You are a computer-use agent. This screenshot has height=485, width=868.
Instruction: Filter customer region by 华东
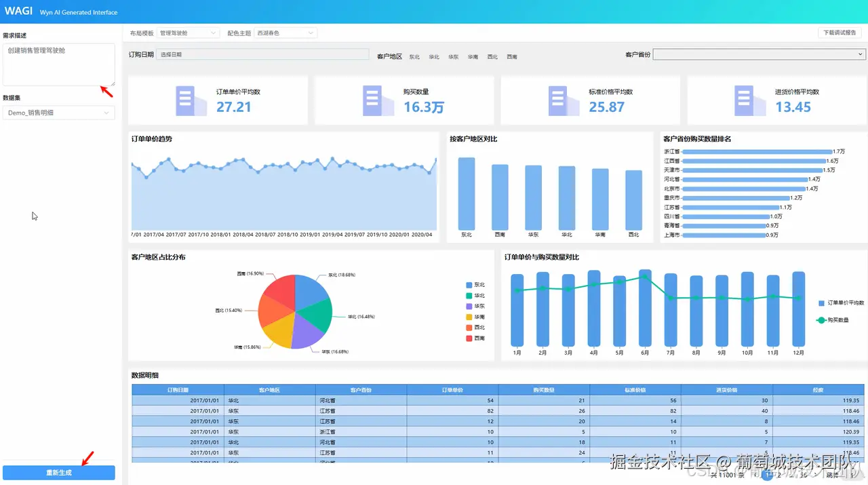tap(454, 57)
